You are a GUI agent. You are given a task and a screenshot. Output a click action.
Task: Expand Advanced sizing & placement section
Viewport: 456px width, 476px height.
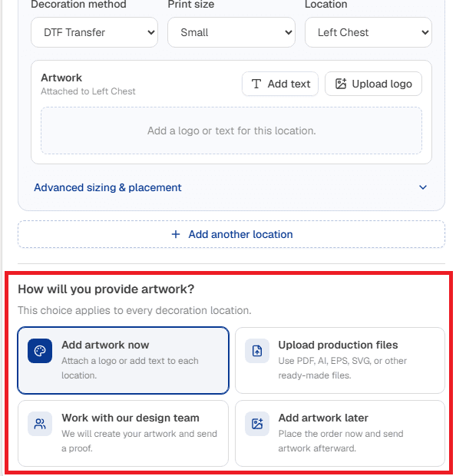tap(231, 187)
